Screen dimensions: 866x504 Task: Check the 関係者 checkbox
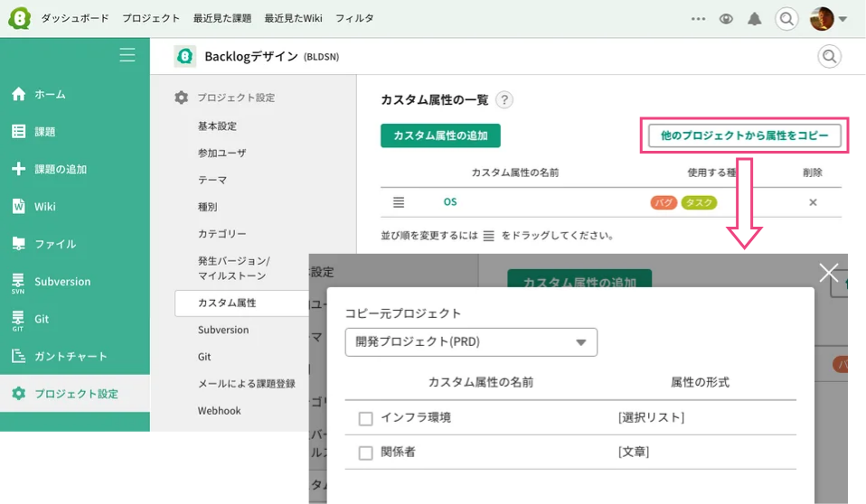click(365, 453)
